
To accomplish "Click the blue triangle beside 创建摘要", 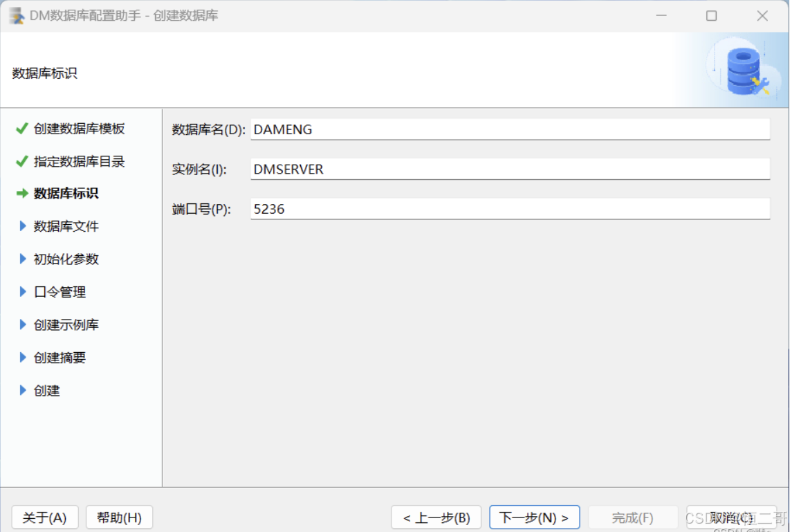I will click(23, 357).
